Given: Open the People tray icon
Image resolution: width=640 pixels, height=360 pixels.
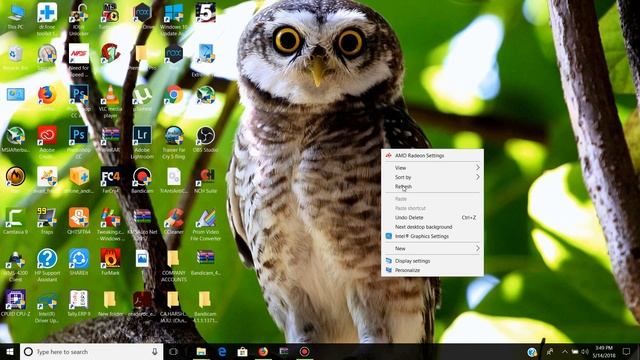Looking at the screenshot, I should tap(550, 352).
